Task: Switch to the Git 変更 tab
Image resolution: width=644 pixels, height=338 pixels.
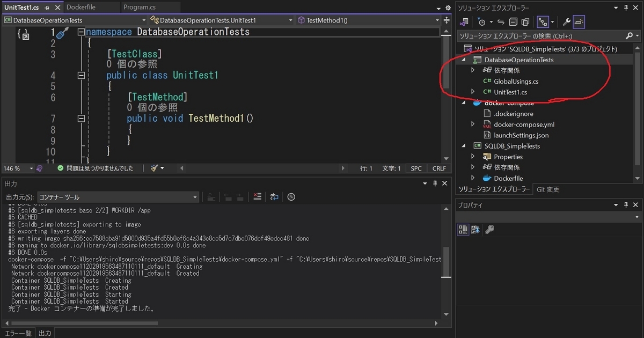Action: click(x=548, y=189)
